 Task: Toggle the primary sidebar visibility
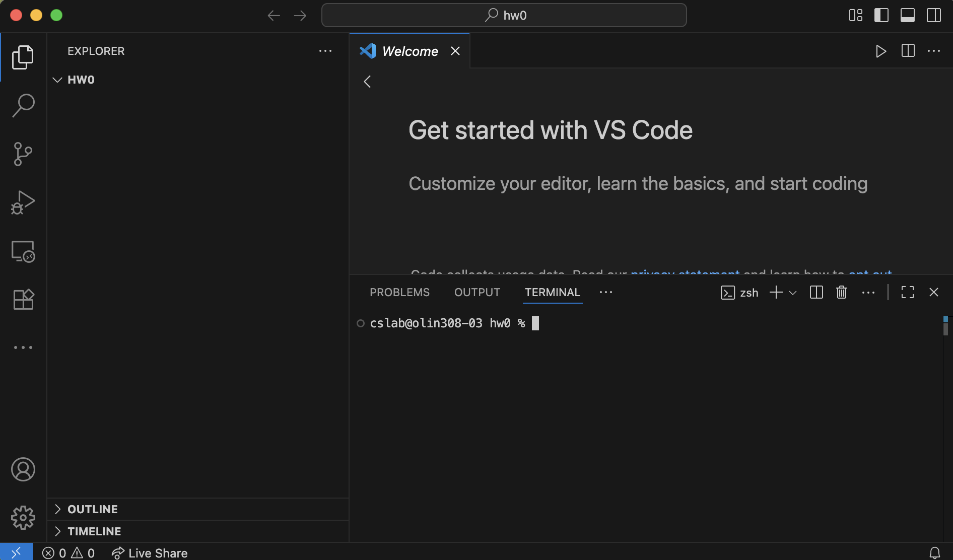(881, 15)
